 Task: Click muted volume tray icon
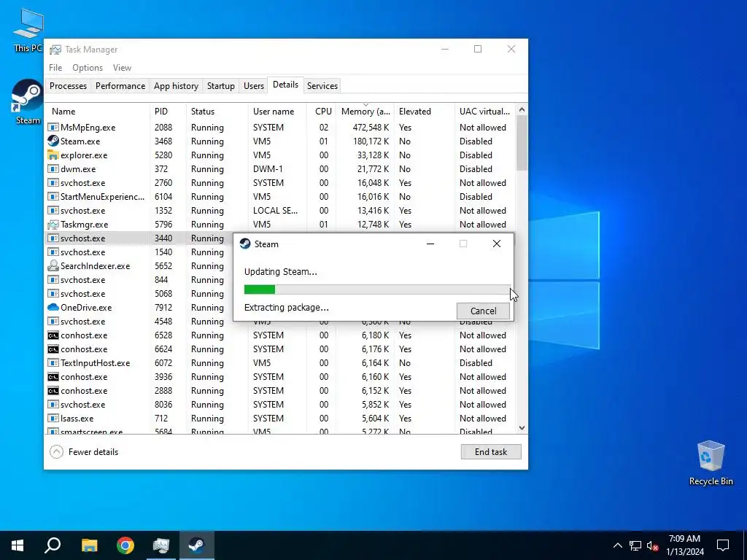[x=653, y=545]
